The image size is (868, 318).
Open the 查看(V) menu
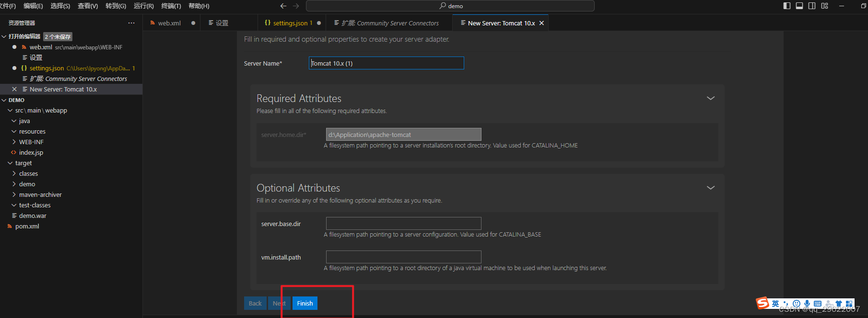88,6
